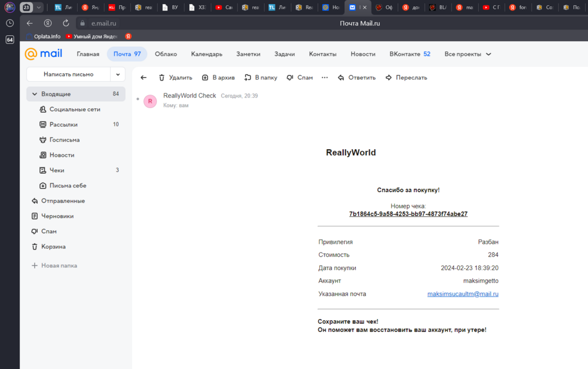Open the three-dots more actions menu
The height and width of the screenshot is (369, 588).
pos(325,78)
